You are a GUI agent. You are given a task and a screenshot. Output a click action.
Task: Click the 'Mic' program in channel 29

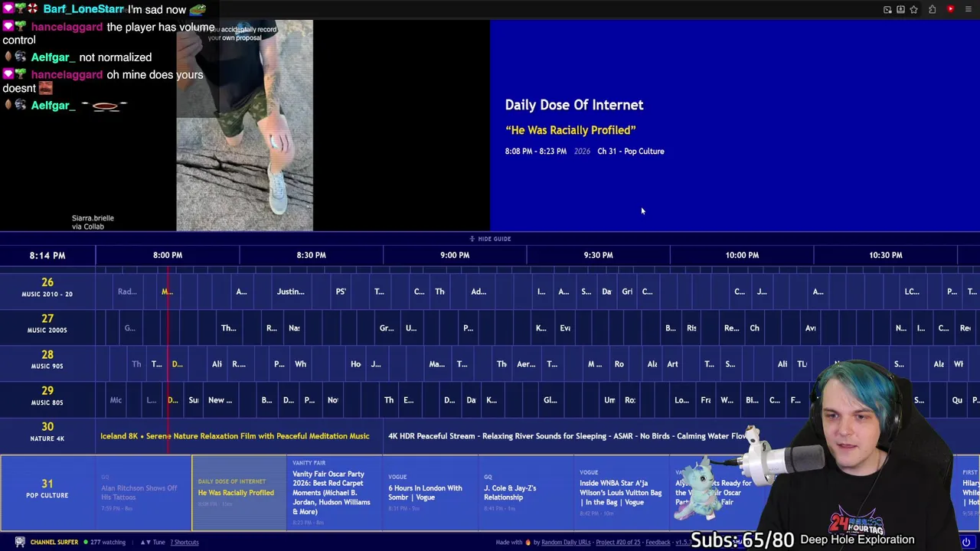[116, 399]
